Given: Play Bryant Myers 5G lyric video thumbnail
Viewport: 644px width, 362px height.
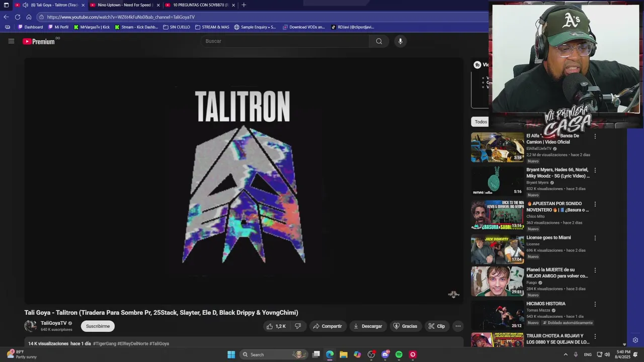Looking at the screenshot, I should (497, 181).
